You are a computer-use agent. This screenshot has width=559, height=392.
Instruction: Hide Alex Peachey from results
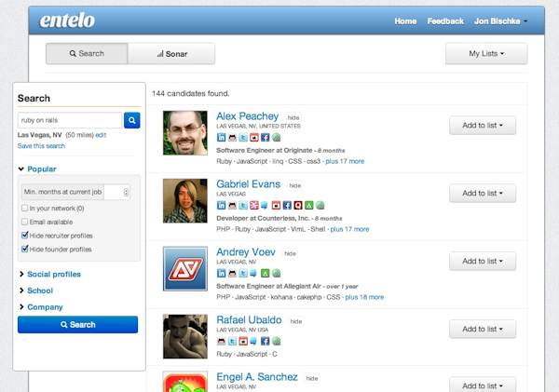(x=293, y=117)
